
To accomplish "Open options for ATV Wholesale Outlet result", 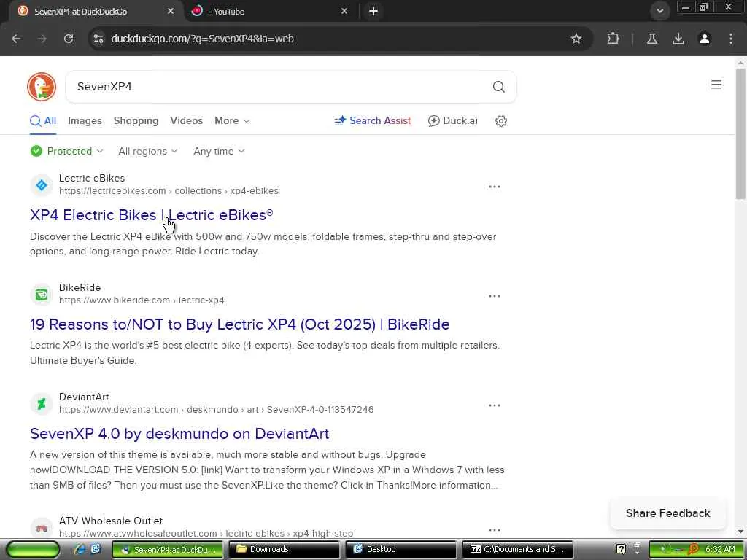I will click(x=495, y=530).
